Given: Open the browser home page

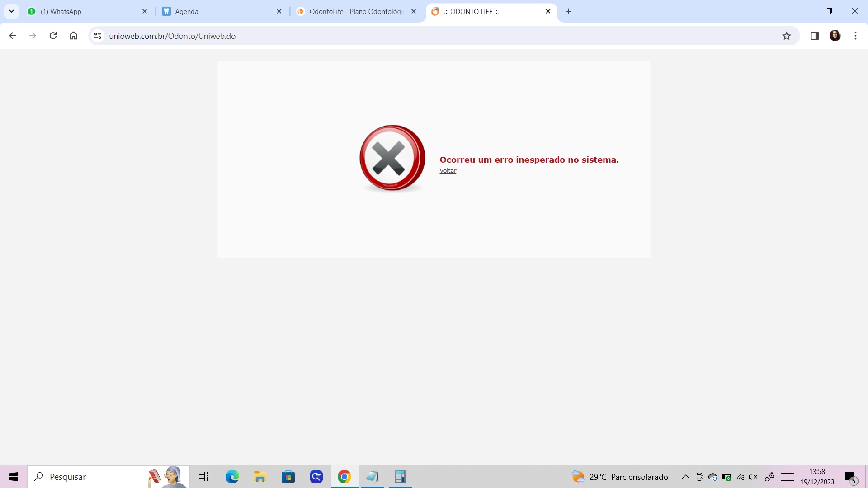Looking at the screenshot, I should [73, 36].
